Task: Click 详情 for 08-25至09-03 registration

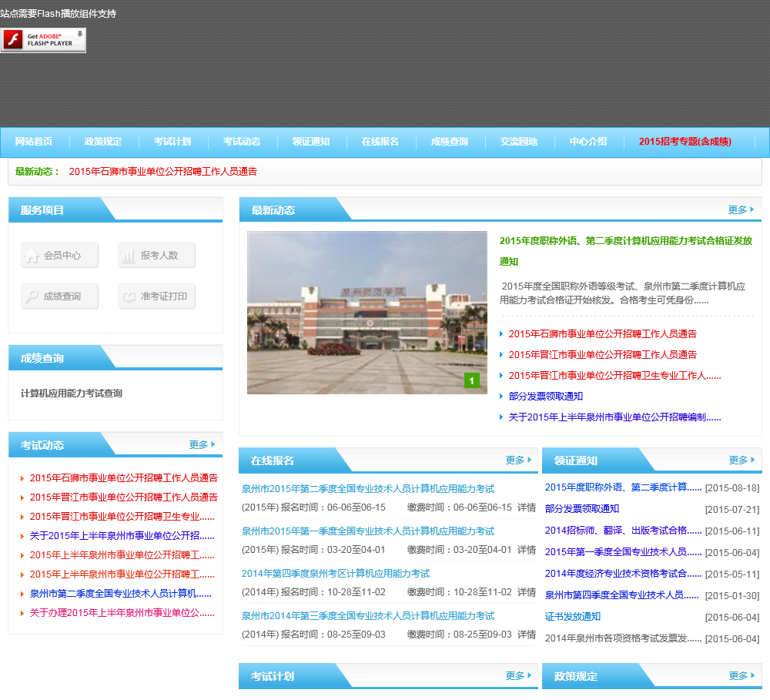Action: pyautogui.click(x=527, y=635)
